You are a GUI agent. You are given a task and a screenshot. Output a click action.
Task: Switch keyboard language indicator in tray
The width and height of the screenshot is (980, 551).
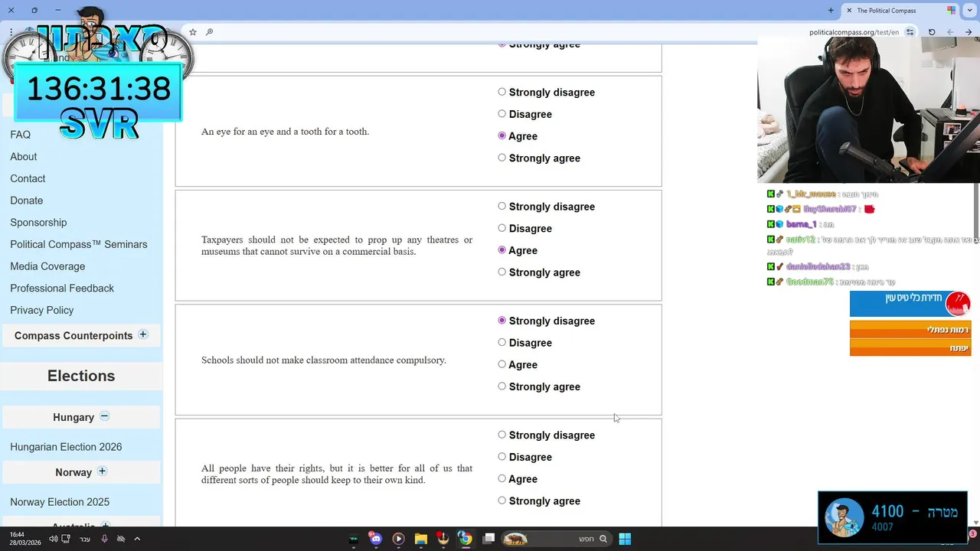tap(85, 539)
